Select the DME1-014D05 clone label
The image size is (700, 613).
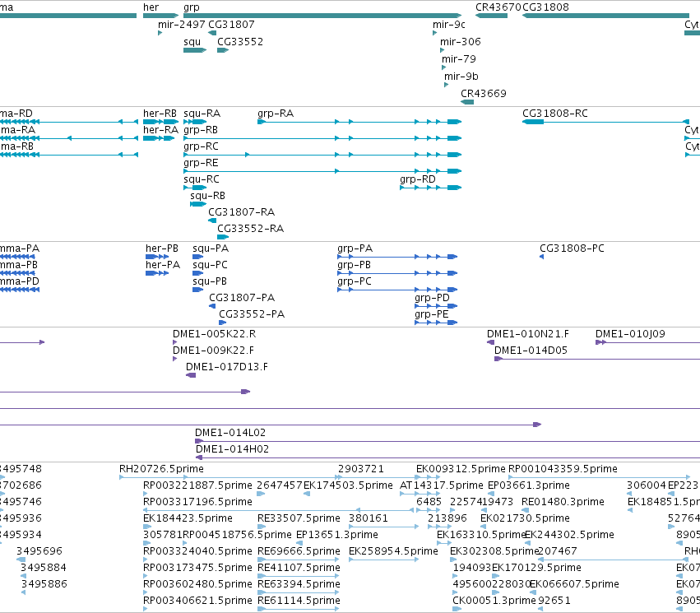(x=531, y=351)
